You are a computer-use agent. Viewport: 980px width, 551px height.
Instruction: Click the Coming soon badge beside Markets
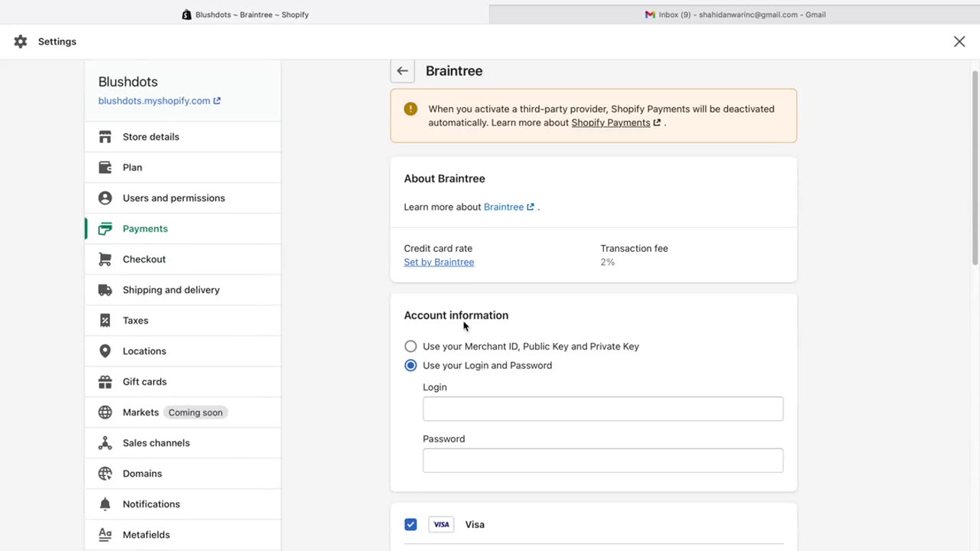click(195, 412)
